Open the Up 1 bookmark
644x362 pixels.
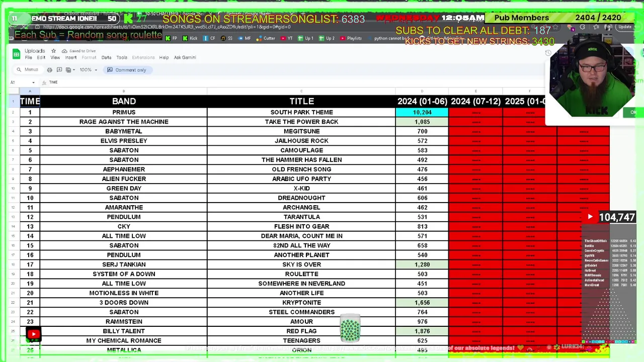click(x=305, y=38)
